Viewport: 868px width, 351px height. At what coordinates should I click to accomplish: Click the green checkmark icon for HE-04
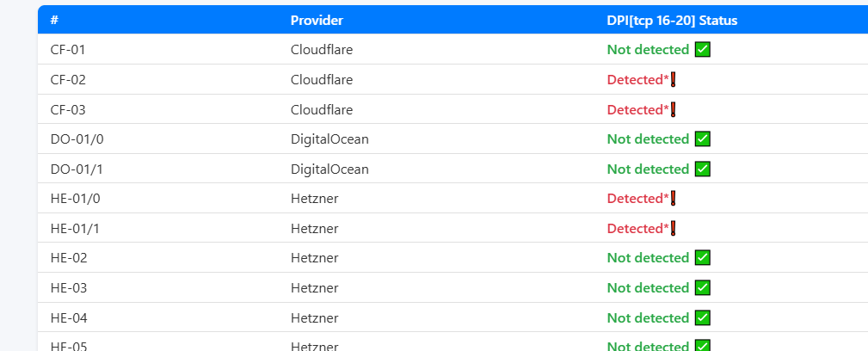pyautogui.click(x=702, y=318)
